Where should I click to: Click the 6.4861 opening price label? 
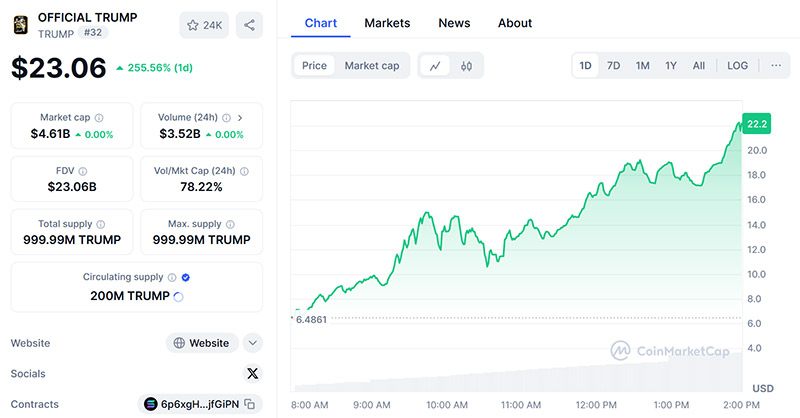coord(311,319)
